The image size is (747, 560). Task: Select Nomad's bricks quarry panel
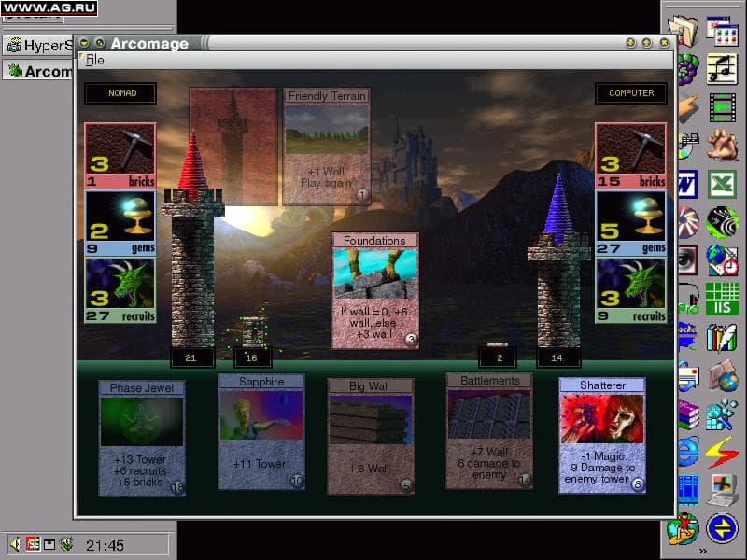pyautogui.click(x=120, y=156)
